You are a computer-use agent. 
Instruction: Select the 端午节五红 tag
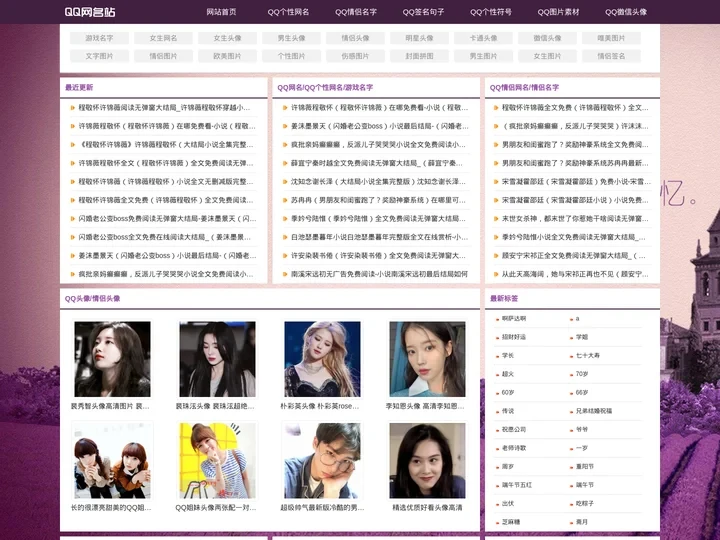(517, 485)
